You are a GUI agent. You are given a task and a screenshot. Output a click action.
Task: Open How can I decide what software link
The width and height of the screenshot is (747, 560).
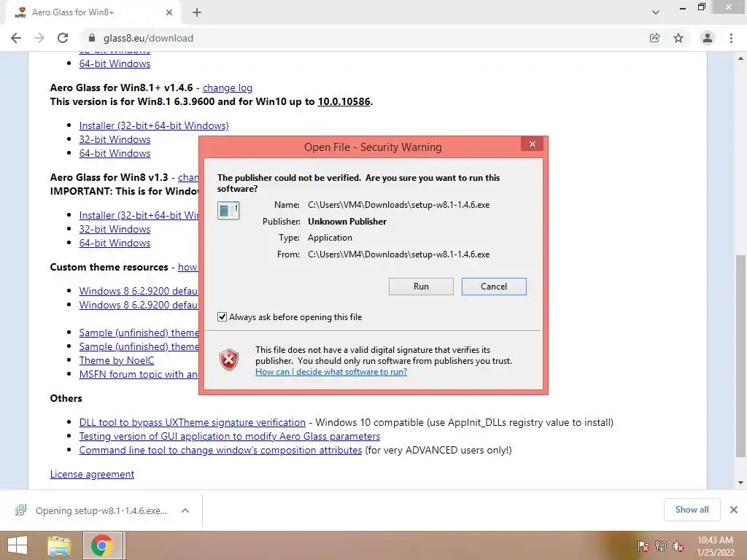point(331,371)
